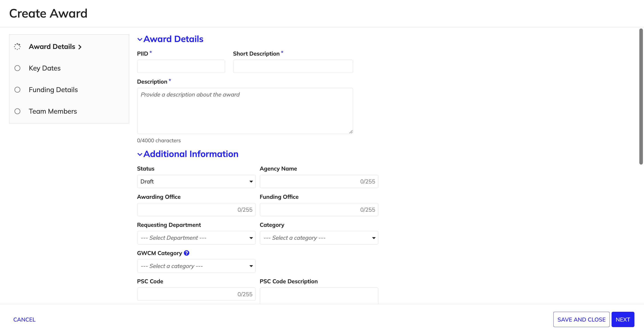This screenshot has height=334, width=644.
Task: Open the Category select dropdown
Action: pos(319,238)
